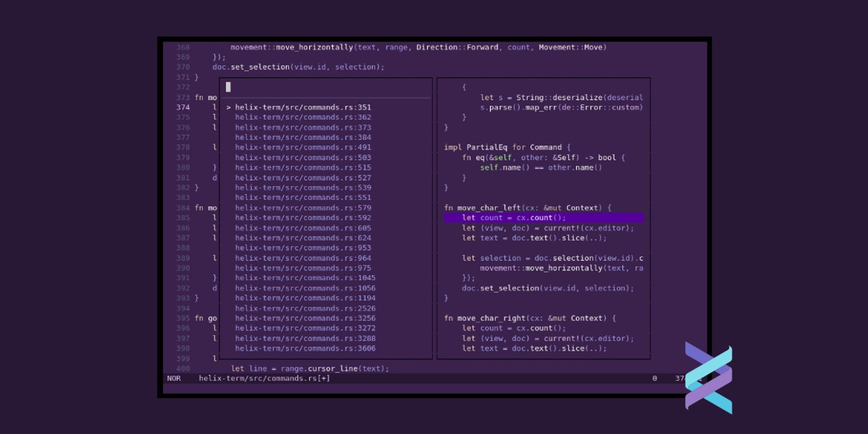Click line number 368 in the gutter

[x=183, y=47]
